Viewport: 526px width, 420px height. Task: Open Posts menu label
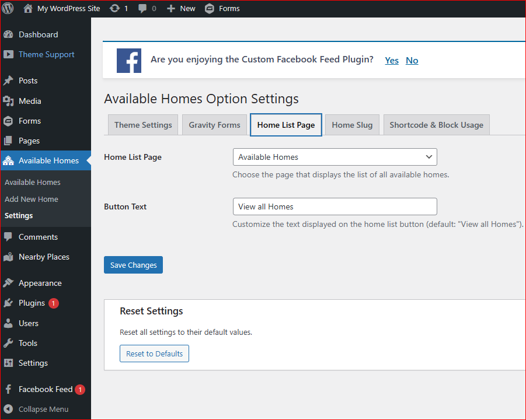coord(28,80)
